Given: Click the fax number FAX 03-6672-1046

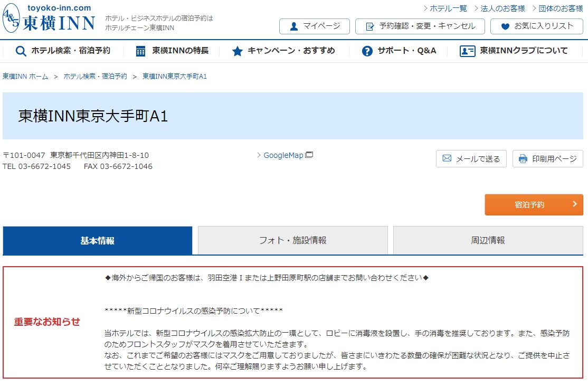Looking at the screenshot, I should (118, 166).
